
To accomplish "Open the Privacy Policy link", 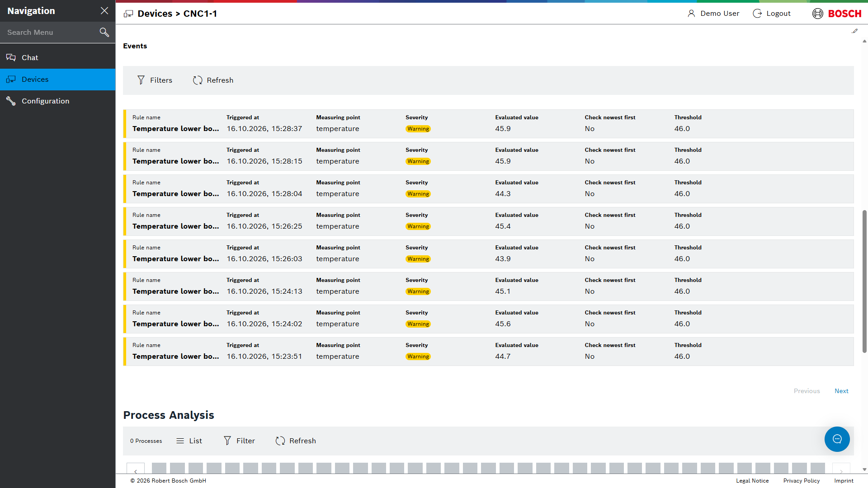I will [x=802, y=481].
